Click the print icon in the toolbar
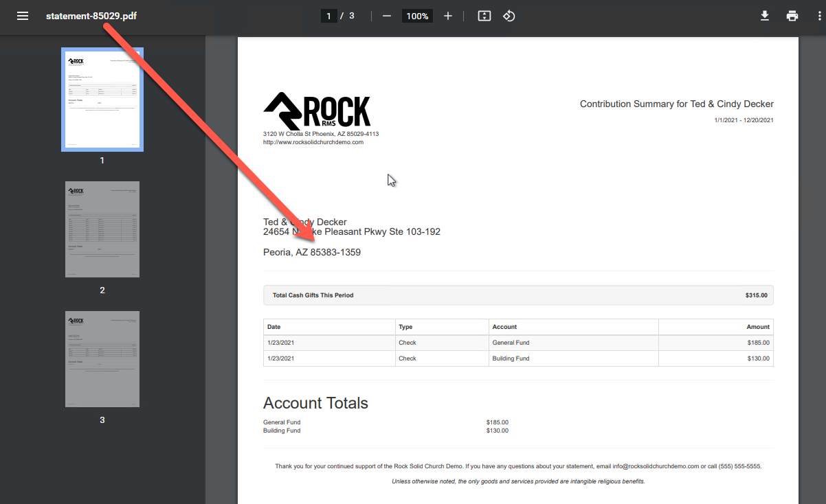The height and width of the screenshot is (504, 826). (792, 15)
